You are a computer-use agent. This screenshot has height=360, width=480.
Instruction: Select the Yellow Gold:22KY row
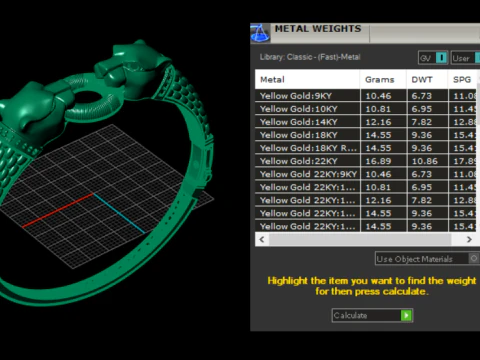point(367,161)
